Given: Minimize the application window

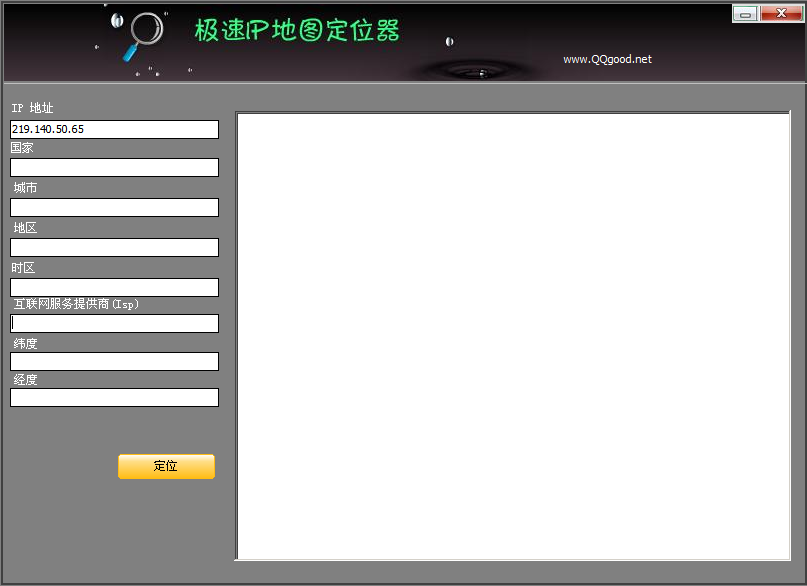Looking at the screenshot, I should pos(745,14).
